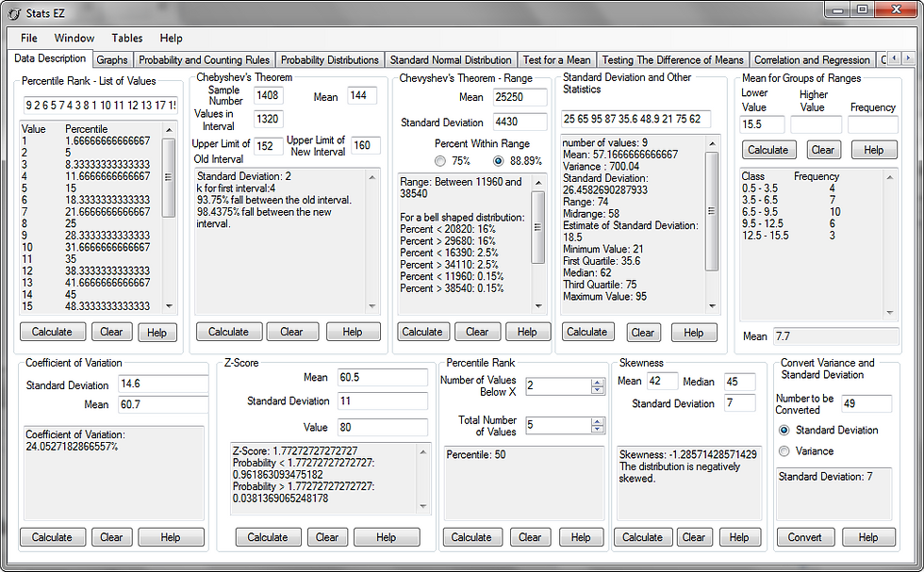Calculate Mean for Groups of Ranges
Screen dimensions: 924x572
[768, 150]
